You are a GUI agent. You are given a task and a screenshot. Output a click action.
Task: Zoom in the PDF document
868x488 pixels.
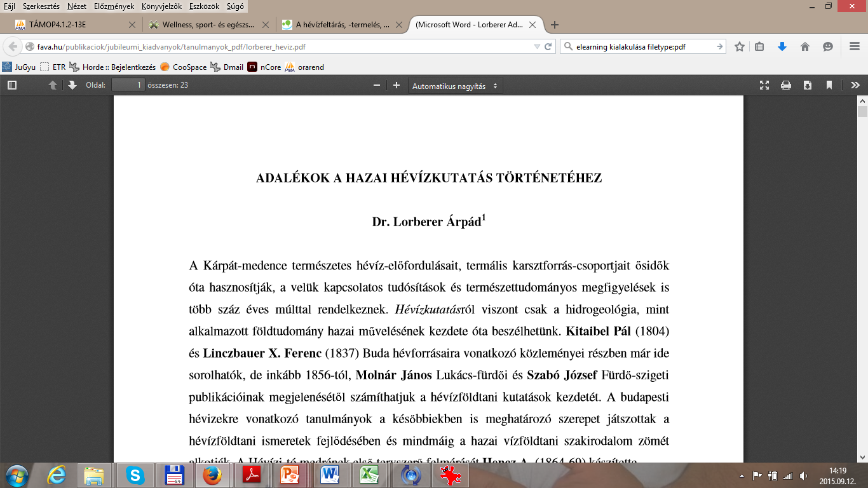tap(397, 85)
